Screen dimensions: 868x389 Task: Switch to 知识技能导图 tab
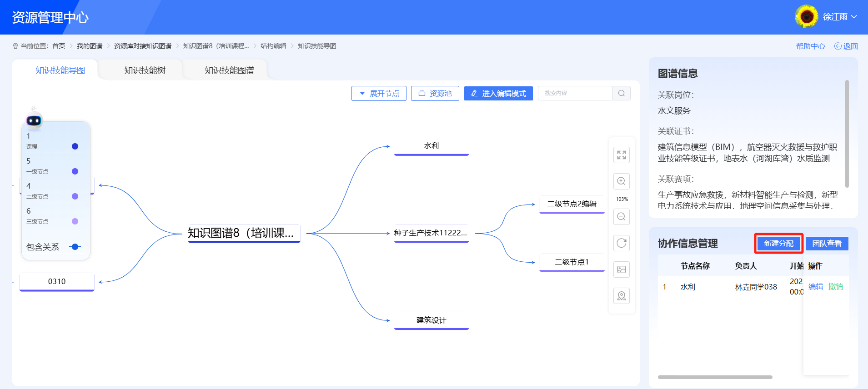[x=60, y=70]
